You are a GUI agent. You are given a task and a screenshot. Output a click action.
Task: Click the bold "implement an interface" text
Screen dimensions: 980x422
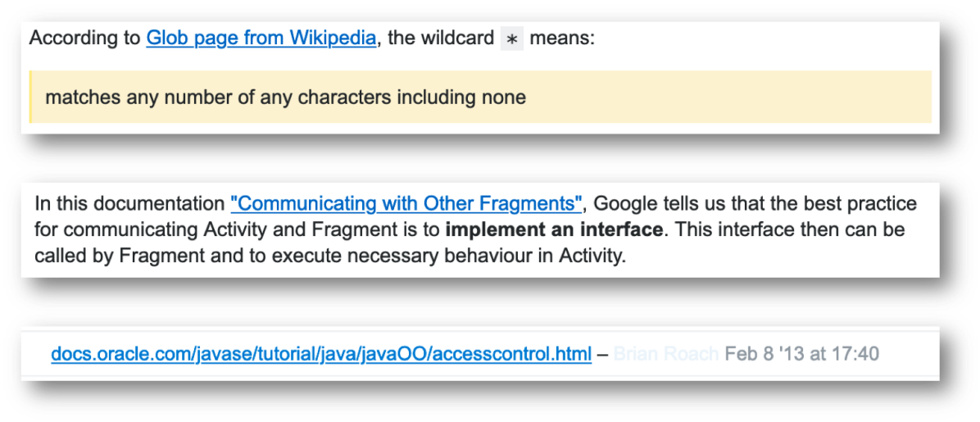coord(553,229)
